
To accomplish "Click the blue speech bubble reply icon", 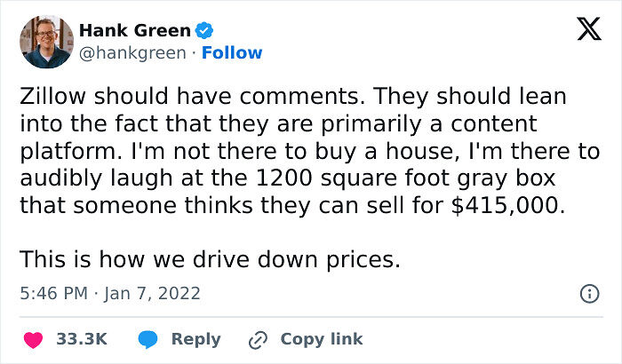I will click(x=149, y=339).
